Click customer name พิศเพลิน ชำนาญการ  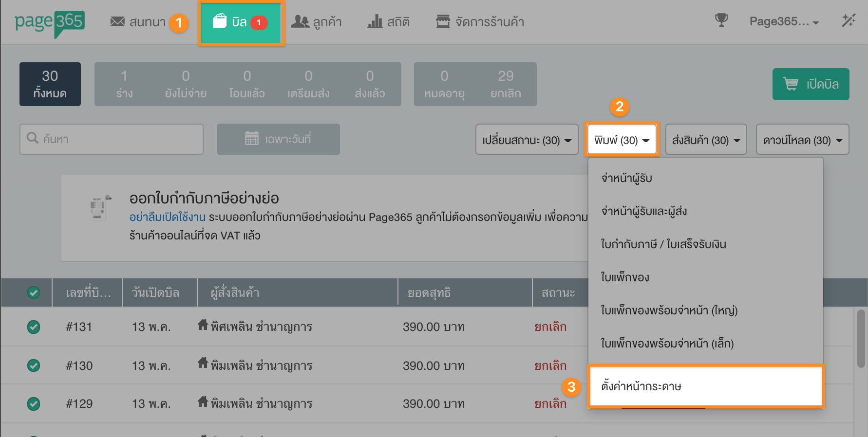pos(262,327)
